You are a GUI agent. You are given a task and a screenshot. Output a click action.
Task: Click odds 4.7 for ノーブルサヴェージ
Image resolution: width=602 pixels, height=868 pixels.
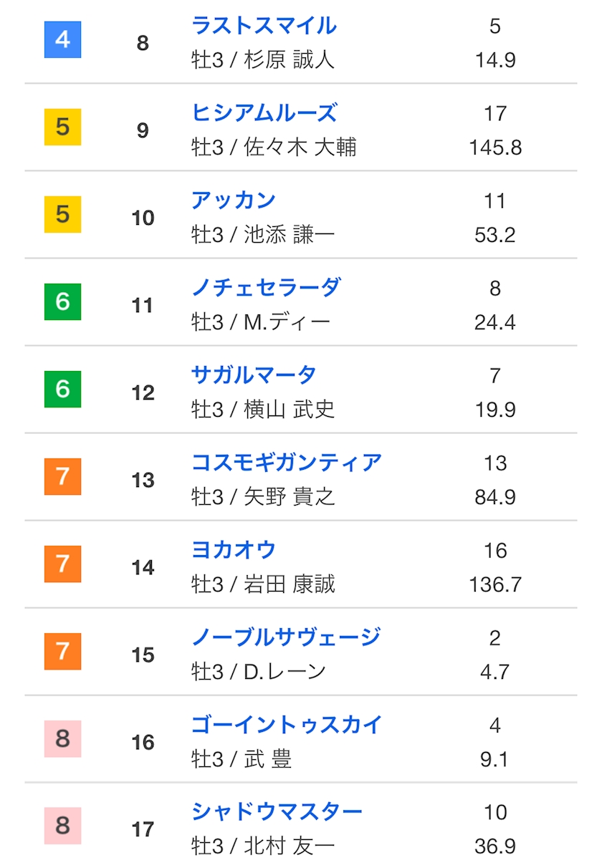(x=495, y=672)
